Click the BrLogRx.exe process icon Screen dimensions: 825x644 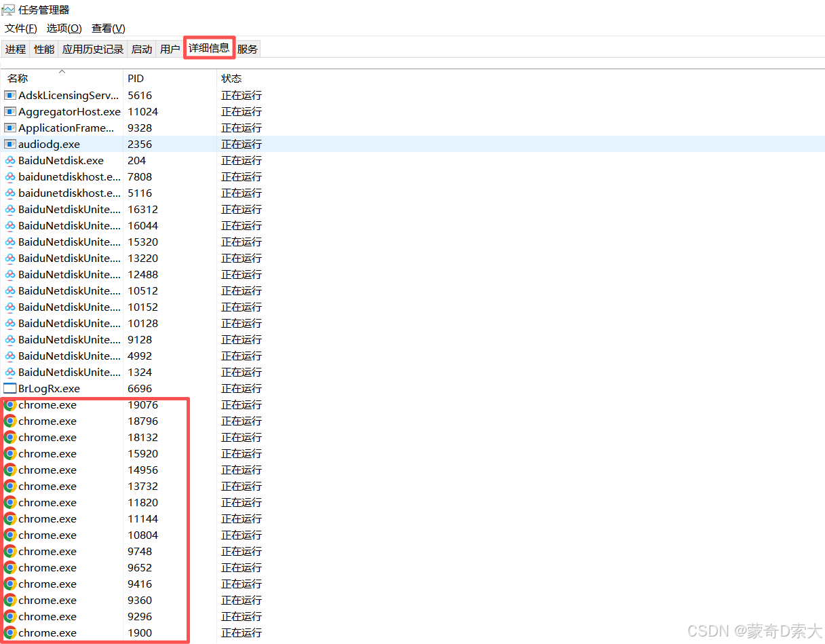pyautogui.click(x=10, y=388)
